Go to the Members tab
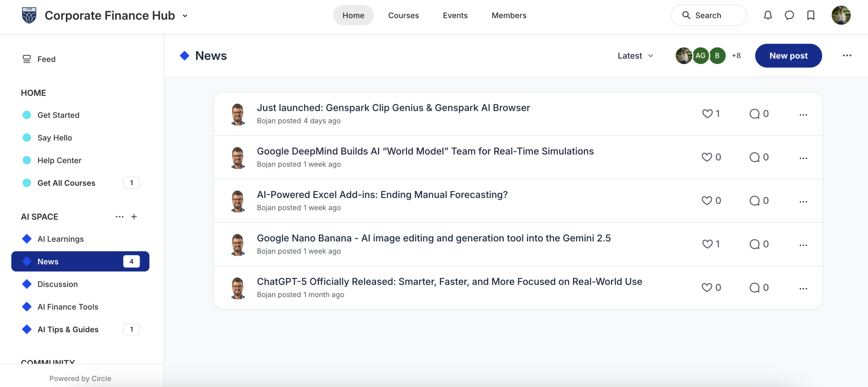The image size is (868, 387). [x=509, y=15]
